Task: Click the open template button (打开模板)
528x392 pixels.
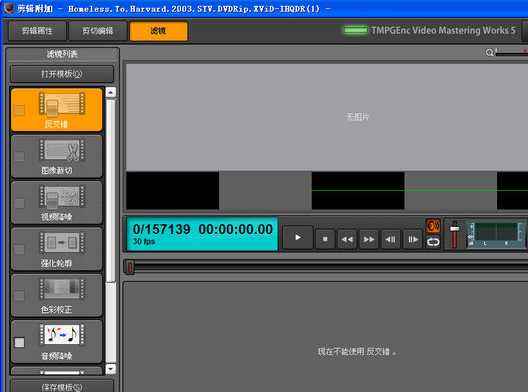Action: point(62,74)
